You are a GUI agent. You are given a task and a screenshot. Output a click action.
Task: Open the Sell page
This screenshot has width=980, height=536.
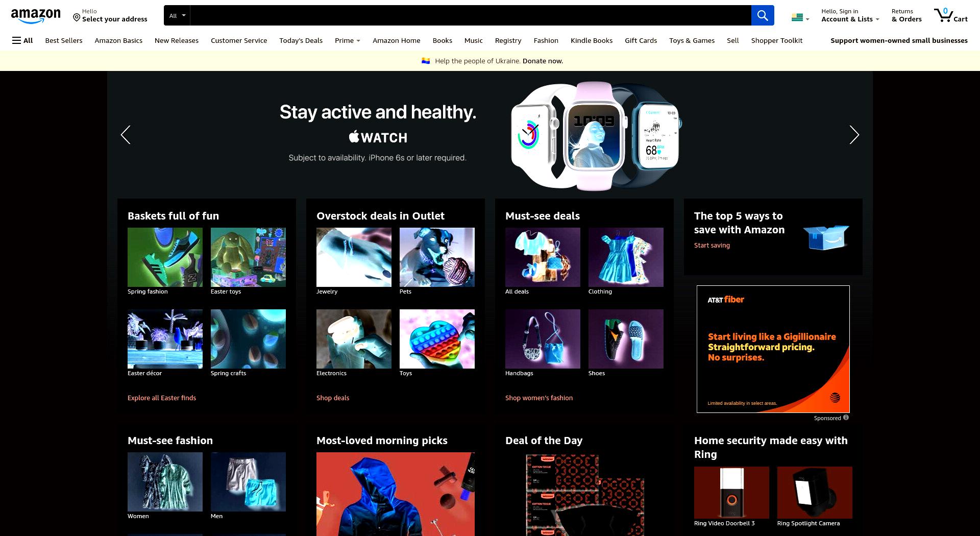coord(733,40)
